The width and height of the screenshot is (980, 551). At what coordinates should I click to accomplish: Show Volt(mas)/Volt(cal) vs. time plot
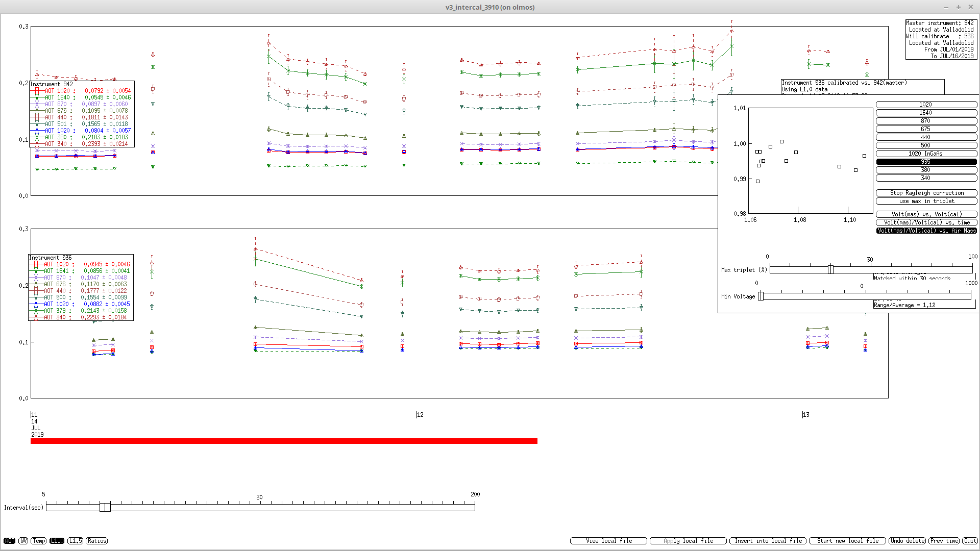926,222
